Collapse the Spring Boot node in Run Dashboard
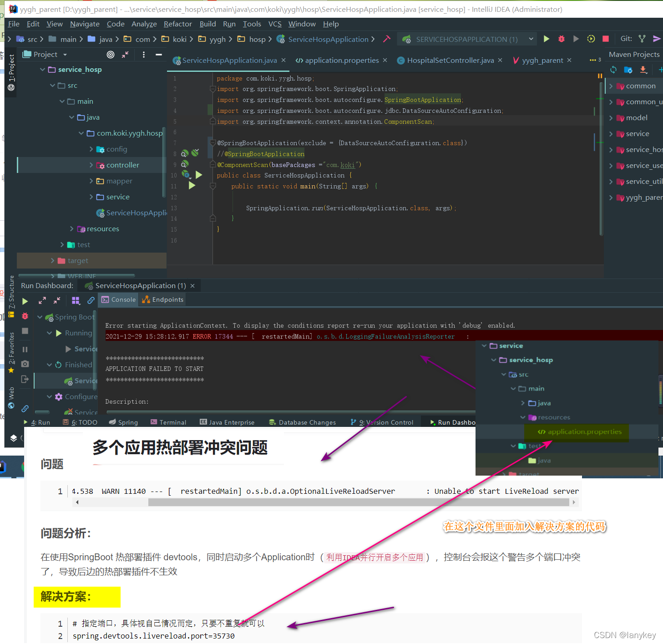 (x=40, y=317)
